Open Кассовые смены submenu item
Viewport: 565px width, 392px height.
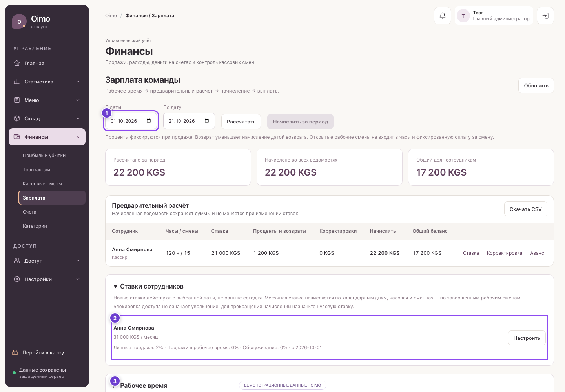(52, 184)
